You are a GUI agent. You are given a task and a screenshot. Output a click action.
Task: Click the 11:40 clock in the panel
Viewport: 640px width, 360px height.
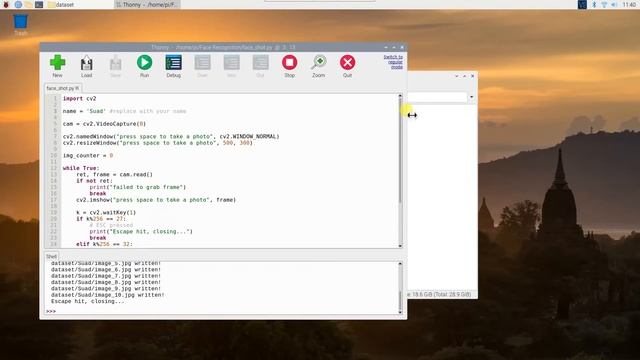[x=629, y=4]
